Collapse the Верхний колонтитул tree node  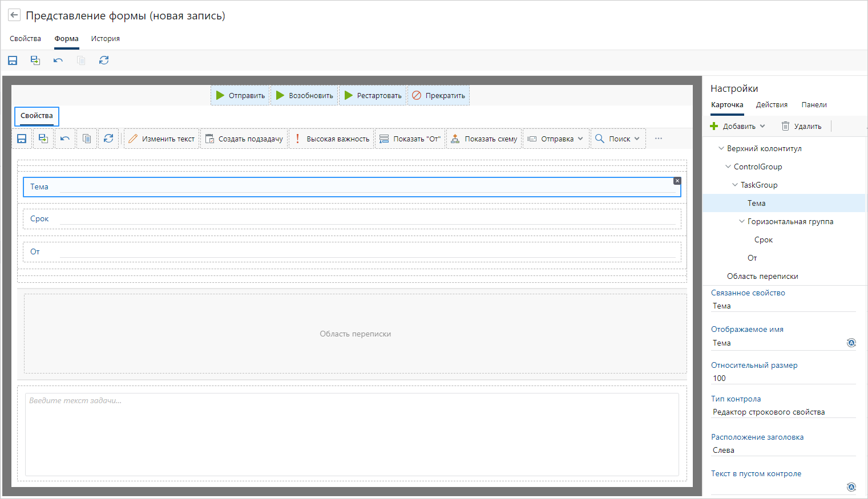pyautogui.click(x=720, y=148)
